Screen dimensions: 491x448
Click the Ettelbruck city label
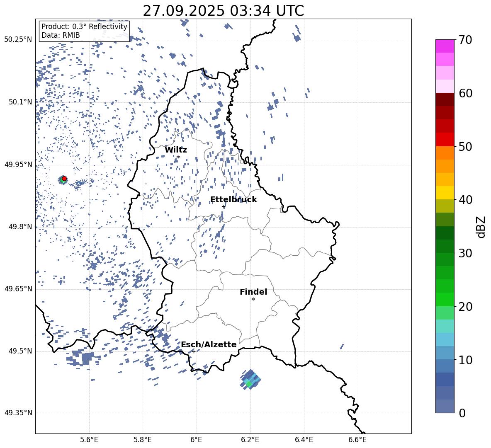tap(233, 200)
